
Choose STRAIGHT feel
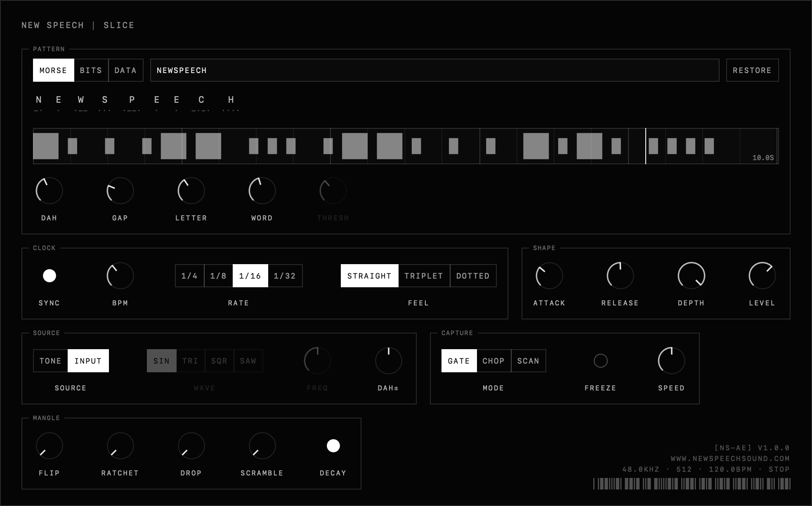(370, 276)
